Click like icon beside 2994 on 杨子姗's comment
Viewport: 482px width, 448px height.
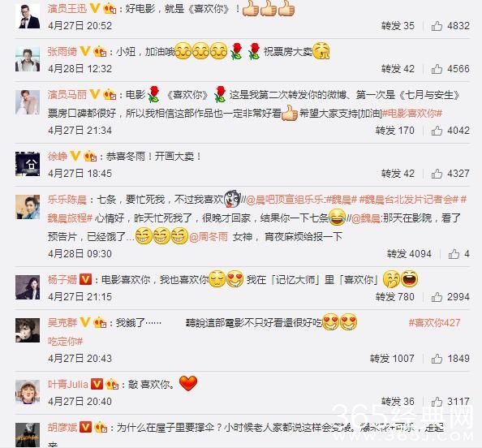[437, 297]
